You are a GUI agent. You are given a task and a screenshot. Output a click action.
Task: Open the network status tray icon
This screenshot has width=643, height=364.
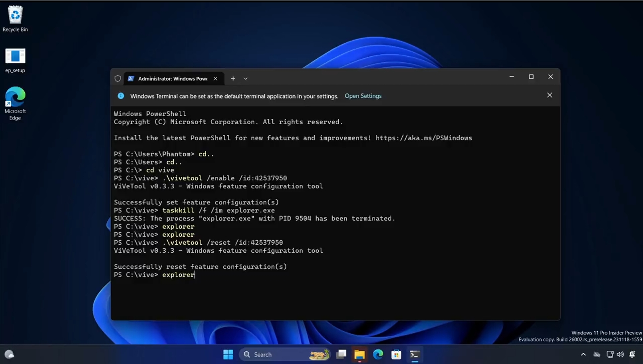click(610, 354)
